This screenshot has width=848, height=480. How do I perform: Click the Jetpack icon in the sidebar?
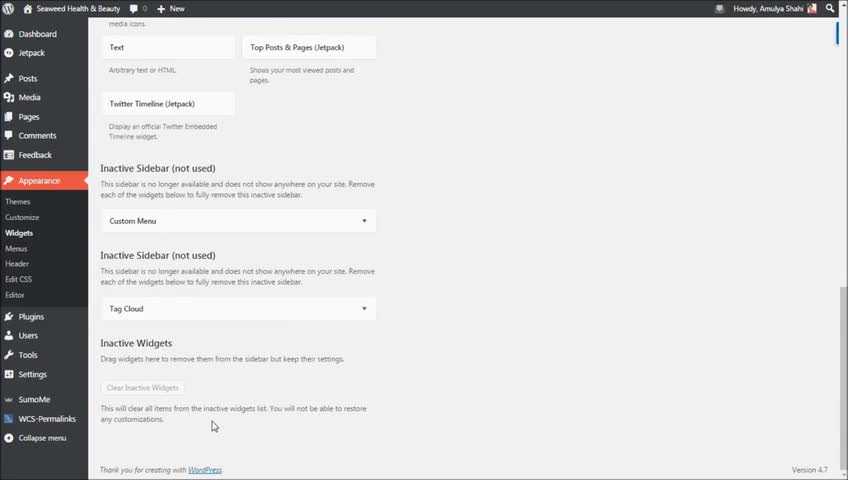[9, 53]
